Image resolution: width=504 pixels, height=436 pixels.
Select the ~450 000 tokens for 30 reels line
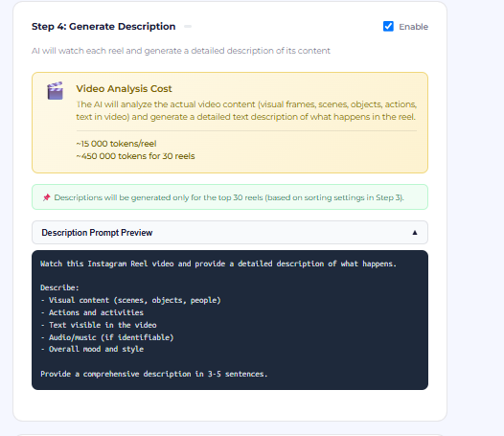[135, 156]
